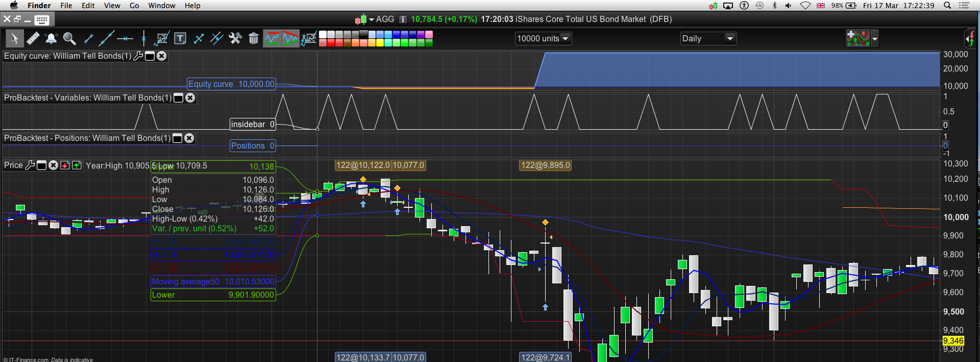This screenshot has height=362, width=980.
Task: Open the File menu
Action: pos(66,6)
